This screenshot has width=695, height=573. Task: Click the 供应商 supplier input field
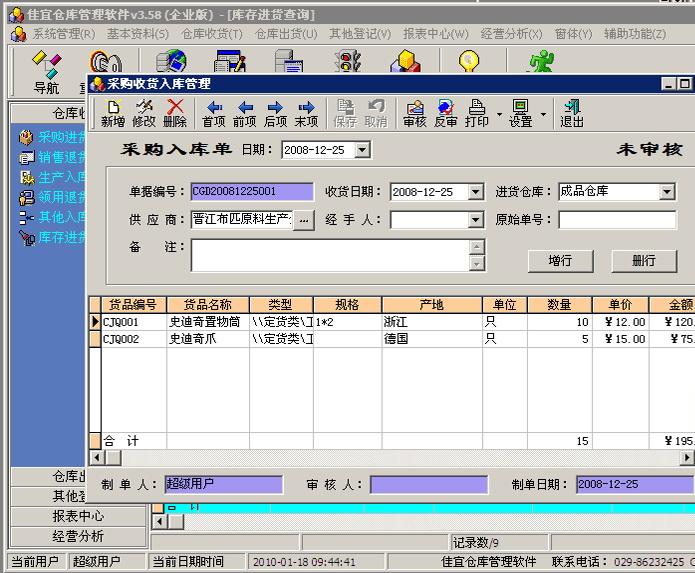coord(242,219)
